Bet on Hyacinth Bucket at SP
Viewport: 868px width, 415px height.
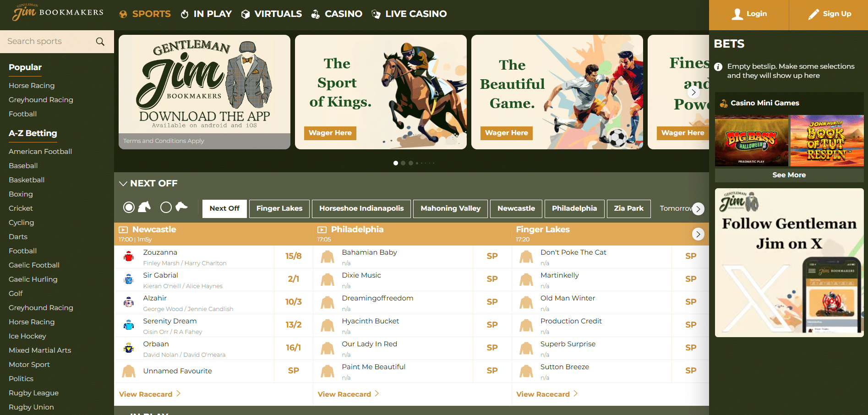(492, 325)
